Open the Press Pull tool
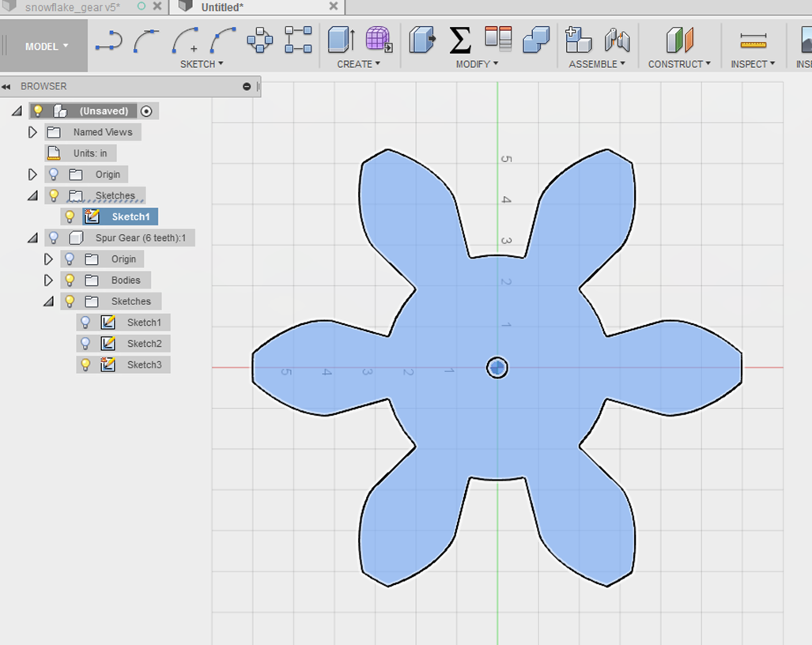Image resolution: width=812 pixels, height=645 pixels. (x=421, y=40)
